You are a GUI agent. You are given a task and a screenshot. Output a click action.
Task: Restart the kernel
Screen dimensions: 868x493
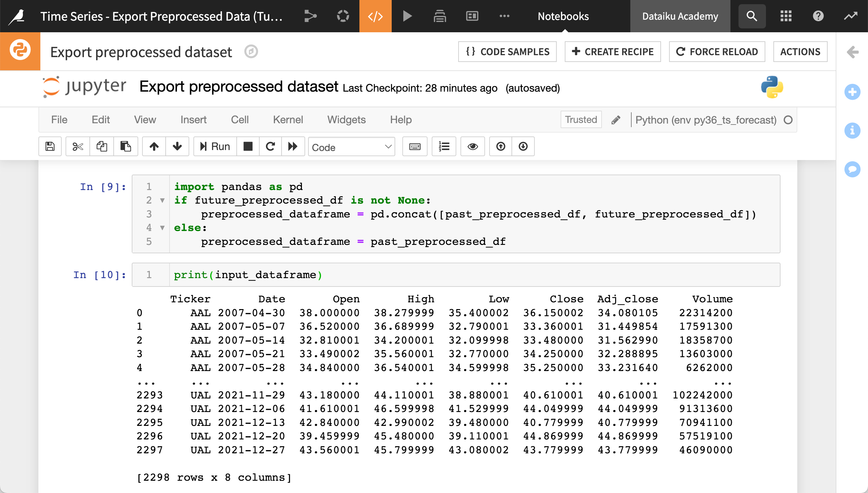click(270, 146)
